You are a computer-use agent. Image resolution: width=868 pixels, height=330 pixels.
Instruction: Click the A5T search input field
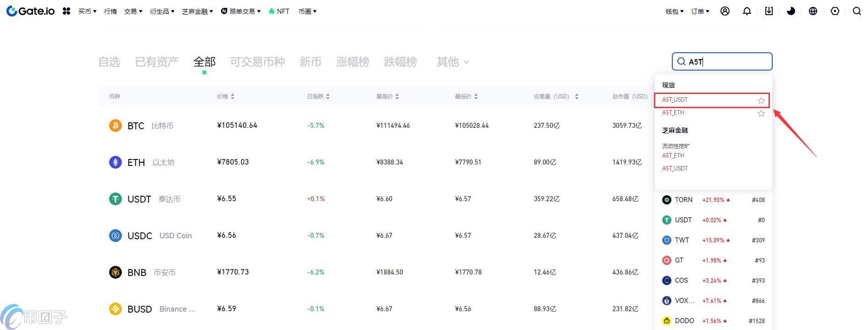point(729,61)
